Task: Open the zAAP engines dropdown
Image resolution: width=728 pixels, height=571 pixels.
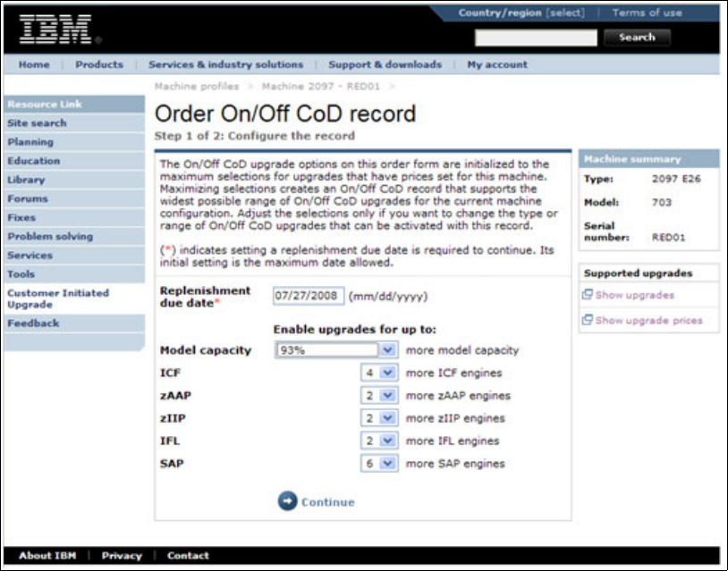Action: point(379,395)
